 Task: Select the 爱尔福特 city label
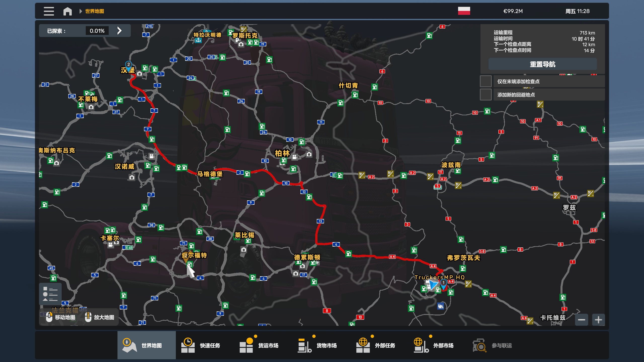click(194, 255)
